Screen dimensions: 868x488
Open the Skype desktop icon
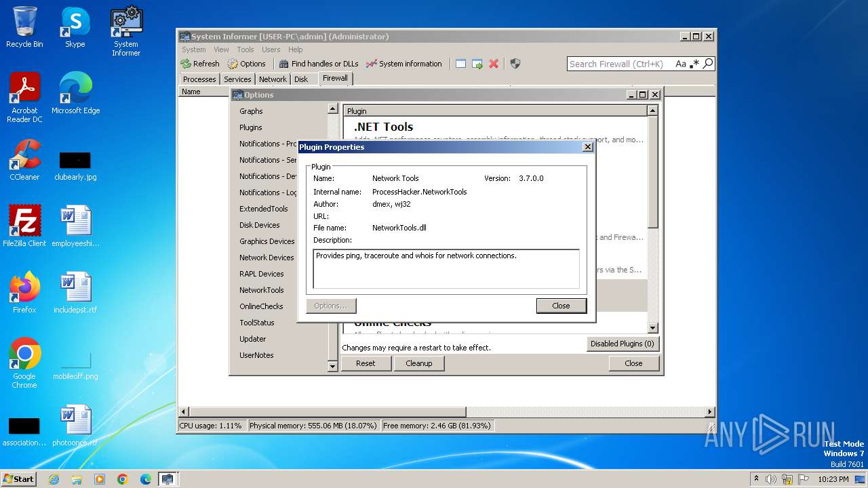(x=75, y=27)
